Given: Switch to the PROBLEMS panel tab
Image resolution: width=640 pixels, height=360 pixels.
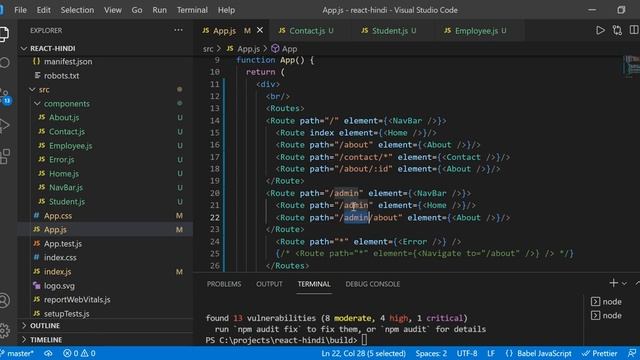Looking at the screenshot, I should point(224,284).
